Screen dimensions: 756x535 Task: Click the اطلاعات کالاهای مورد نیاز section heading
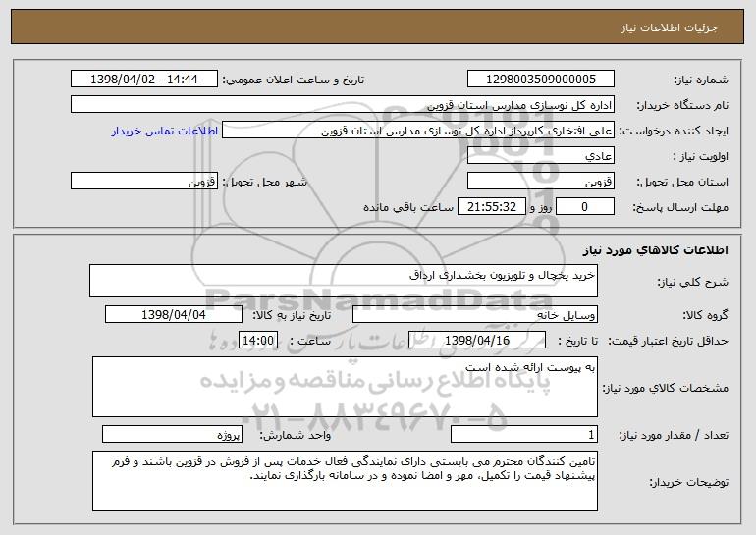tap(655, 250)
